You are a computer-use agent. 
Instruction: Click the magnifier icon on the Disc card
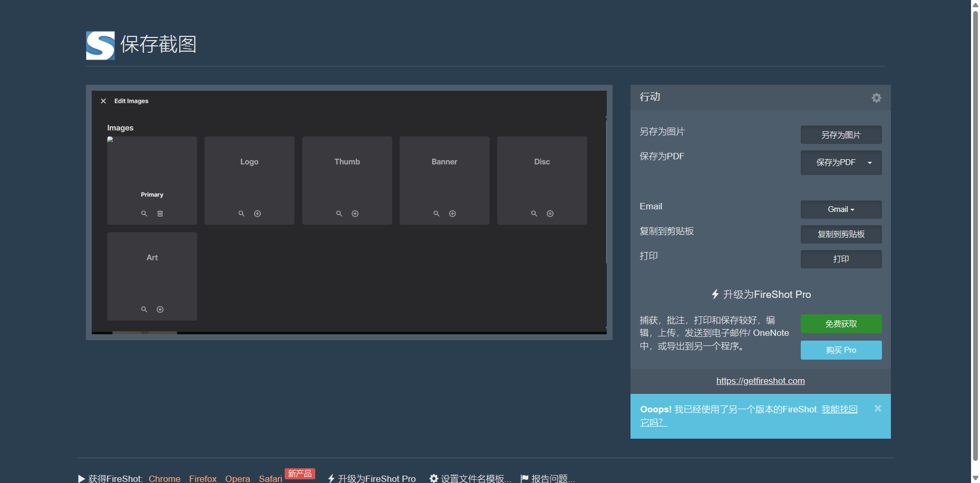coord(534,214)
